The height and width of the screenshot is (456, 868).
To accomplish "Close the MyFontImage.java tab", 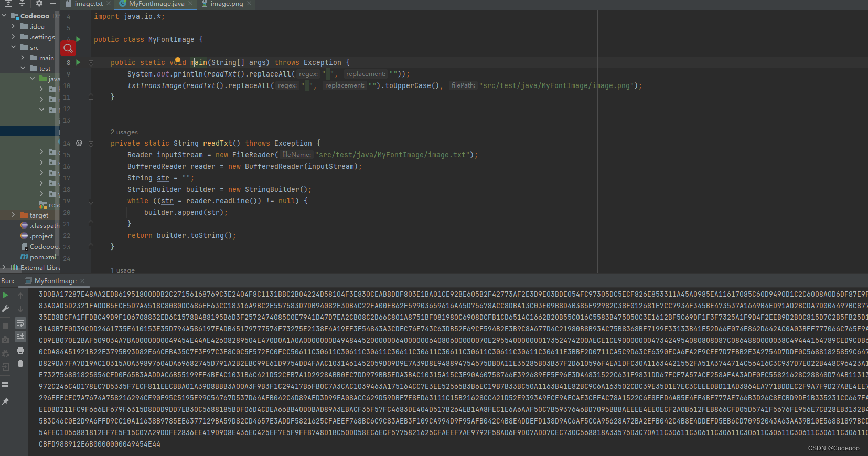I will (x=190, y=4).
